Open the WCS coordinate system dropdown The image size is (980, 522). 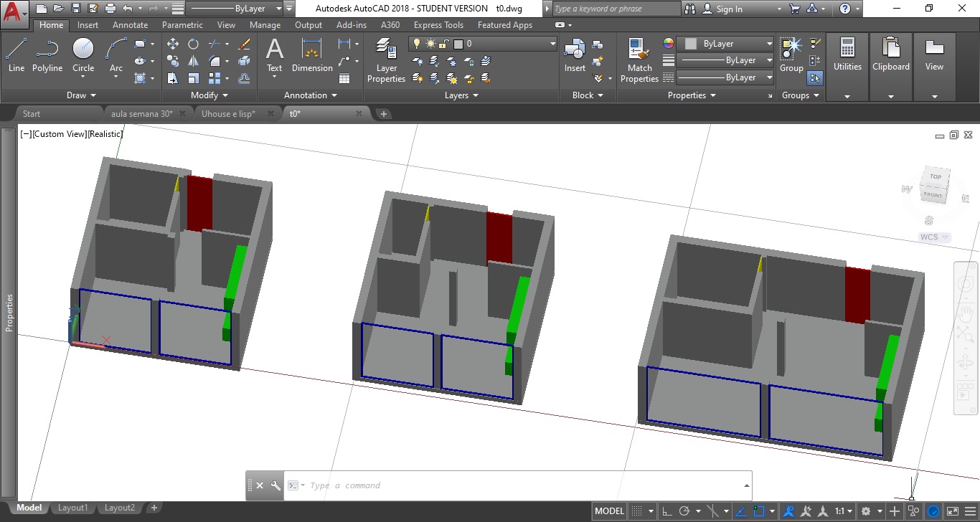[935, 237]
